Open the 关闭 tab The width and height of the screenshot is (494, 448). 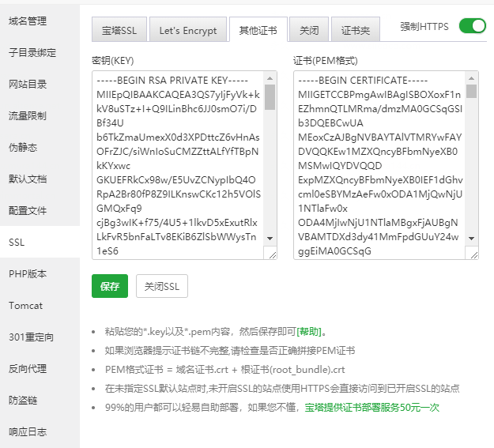coord(309,31)
